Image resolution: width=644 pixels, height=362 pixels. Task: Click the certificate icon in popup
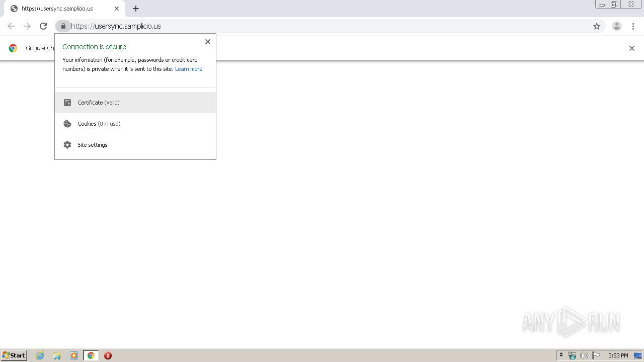click(67, 103)
